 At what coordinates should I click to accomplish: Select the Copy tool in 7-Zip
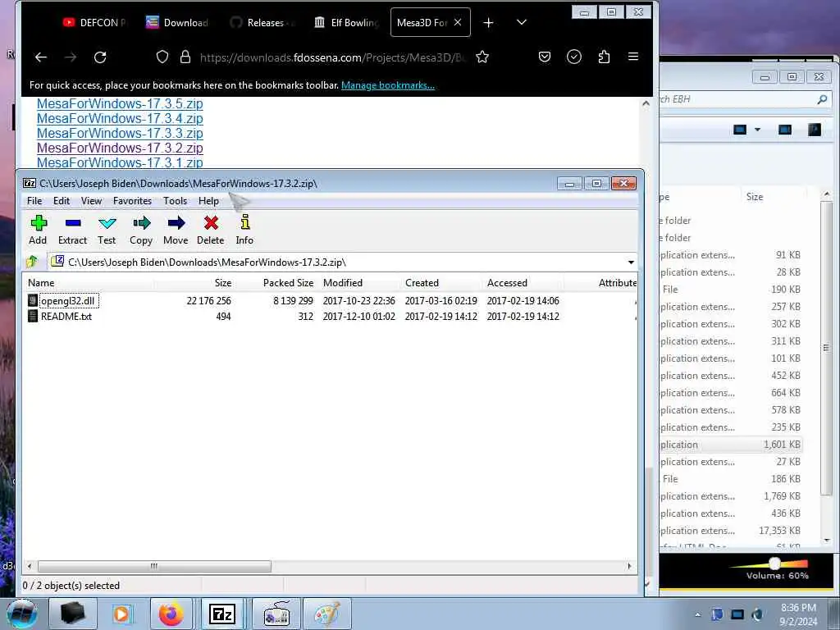(x=141, y=230)
